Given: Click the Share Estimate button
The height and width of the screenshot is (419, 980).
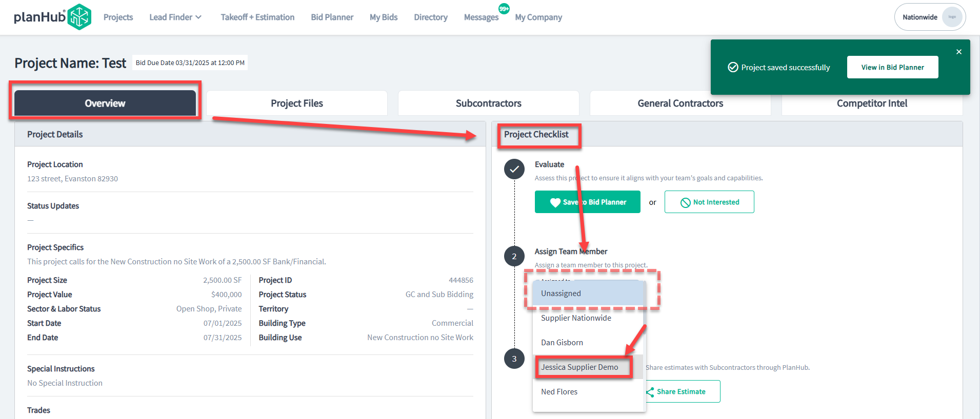Looking at the screenshot, I should click(681, 391).
